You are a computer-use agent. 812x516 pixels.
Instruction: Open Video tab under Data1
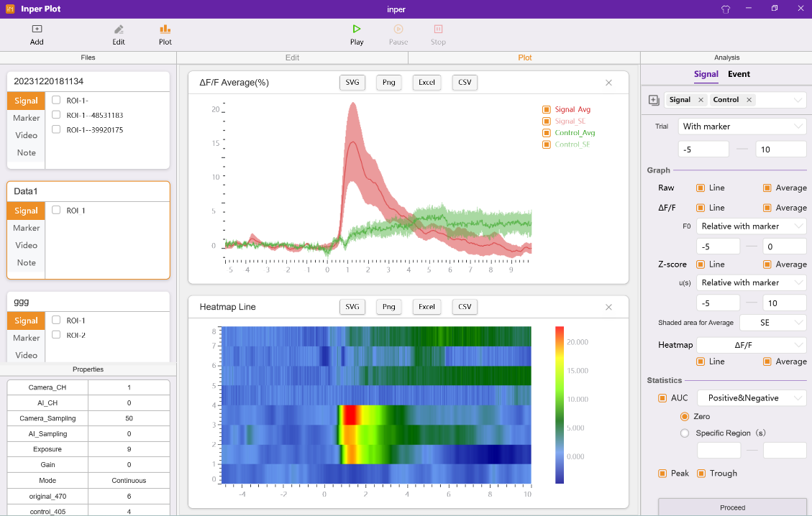pyautogui.click(x=27, y=245)
